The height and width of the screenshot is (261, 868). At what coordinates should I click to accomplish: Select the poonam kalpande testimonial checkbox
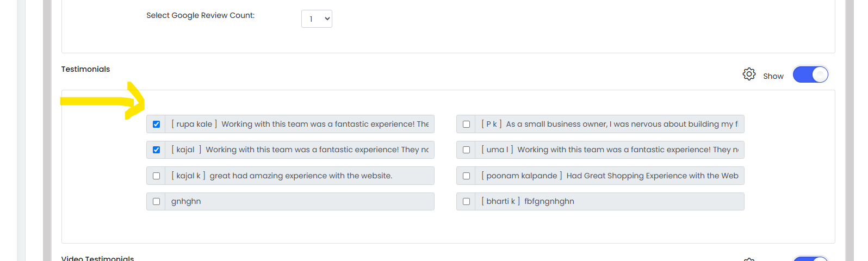[466, 176]
